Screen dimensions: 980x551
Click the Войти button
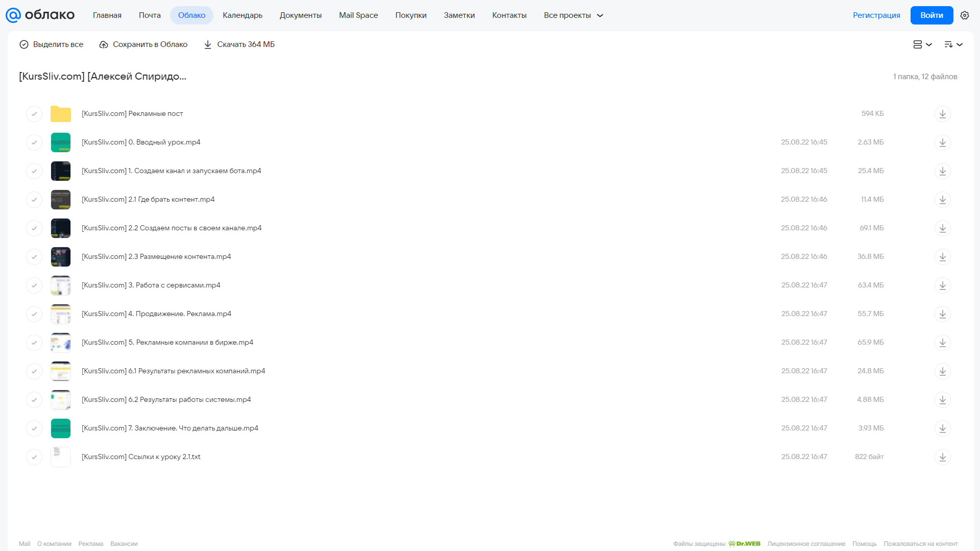tap(931, 15)
